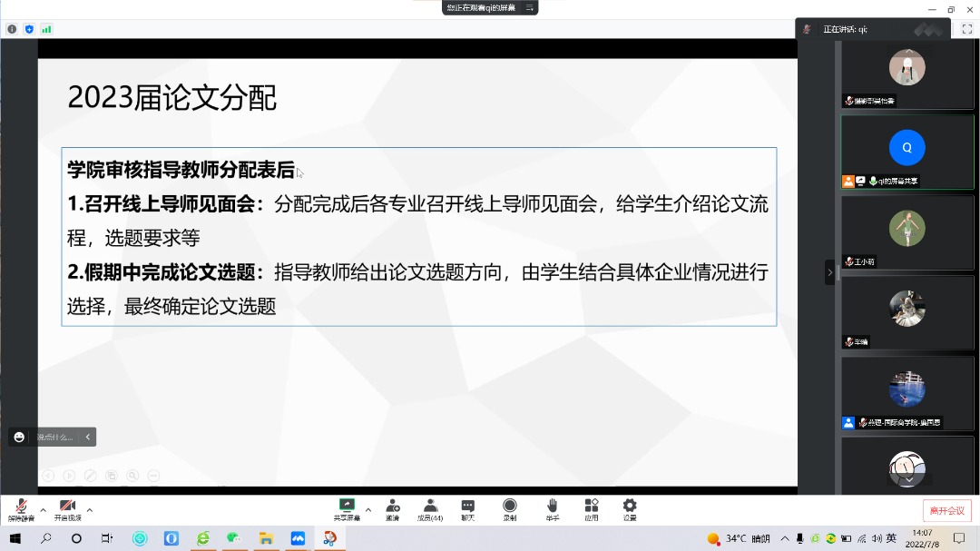
Task: Open the Members (成员) list
Action: [430, 509]
